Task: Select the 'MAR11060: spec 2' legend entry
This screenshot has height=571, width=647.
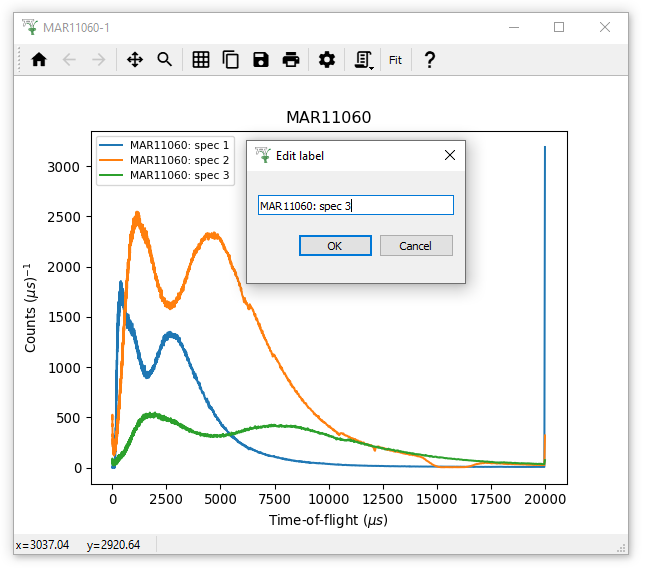Action: tap(179, 160)
